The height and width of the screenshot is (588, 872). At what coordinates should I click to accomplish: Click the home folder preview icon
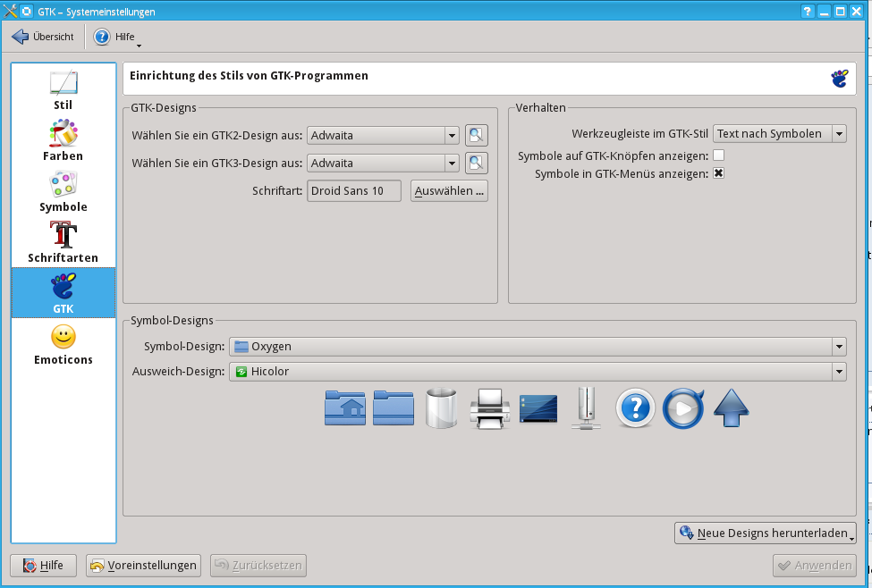pyautogui.click(x=345, y=407)
